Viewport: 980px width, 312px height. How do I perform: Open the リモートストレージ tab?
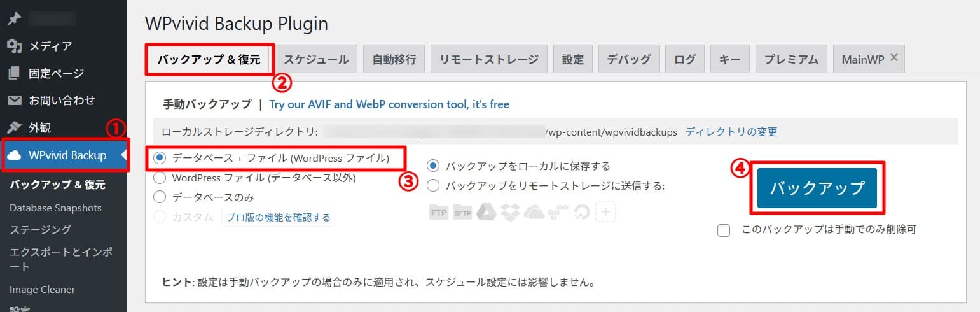(489, 60)
